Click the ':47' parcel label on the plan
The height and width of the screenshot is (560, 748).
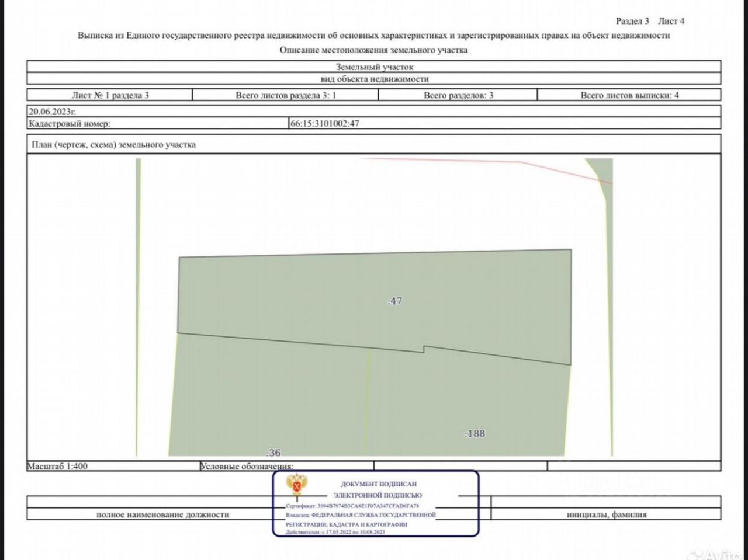[395, 301]
